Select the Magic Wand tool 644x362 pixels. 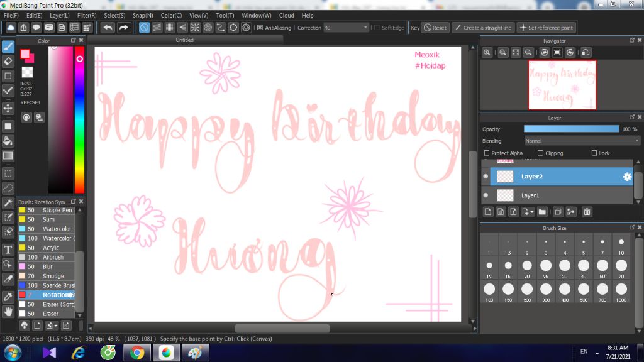pyautogui.click(x=8, y=202)
